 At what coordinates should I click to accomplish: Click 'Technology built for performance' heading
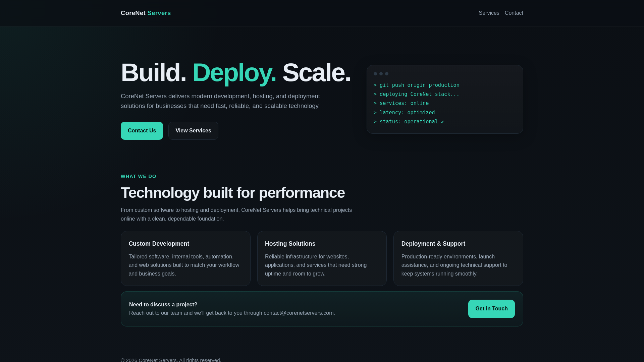(x=233, y=193)
